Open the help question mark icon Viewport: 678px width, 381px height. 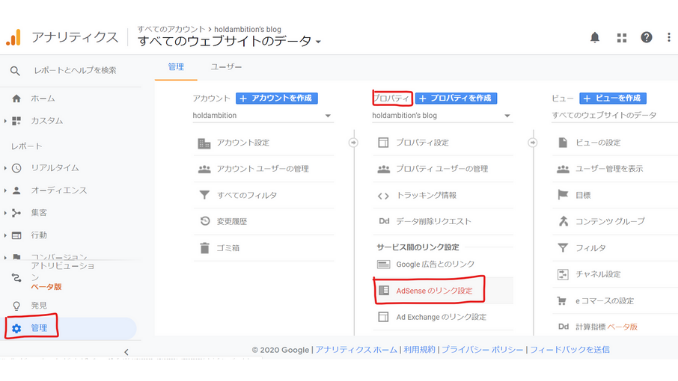pos(646,38)
